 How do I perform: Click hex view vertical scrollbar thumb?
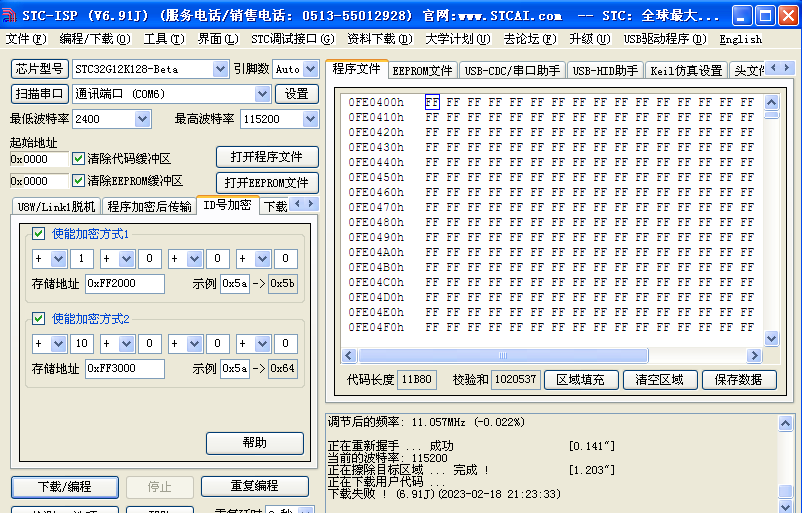pyautogui.click(x=771, y=115)
